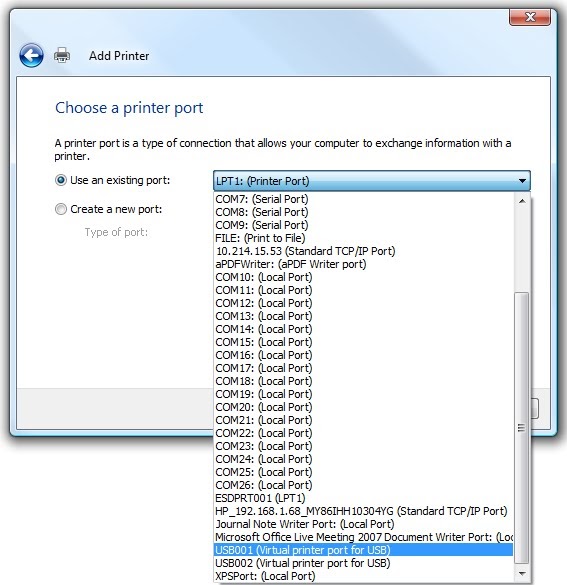The height and width of the screenshot is (585, 567).
Task: Pick COM21: (Local Port)
Action: (364, 420)
